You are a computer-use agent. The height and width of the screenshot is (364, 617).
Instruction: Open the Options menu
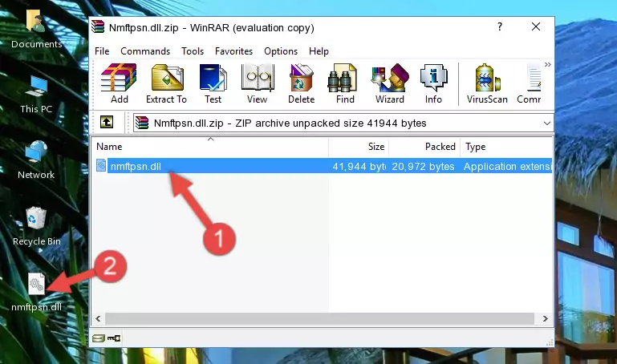pos(281,51)
